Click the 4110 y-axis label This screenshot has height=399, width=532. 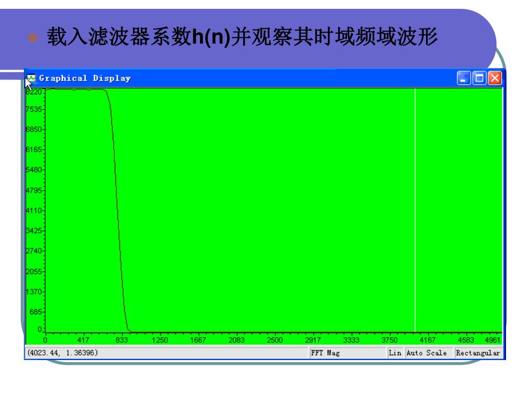(34, 210)
